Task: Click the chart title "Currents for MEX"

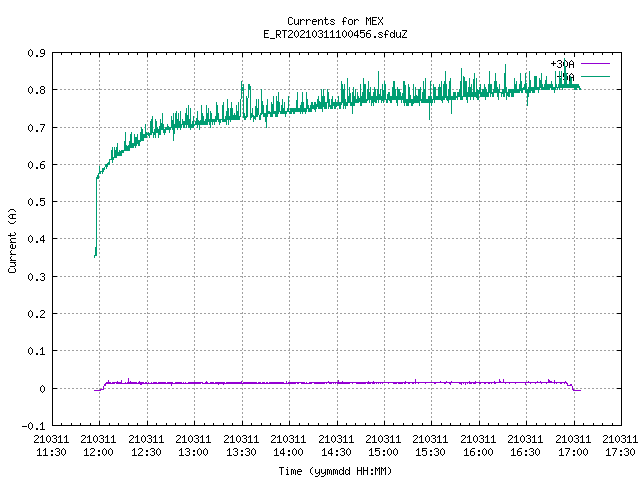Action: pyautogui.click(x=335, y=21)
